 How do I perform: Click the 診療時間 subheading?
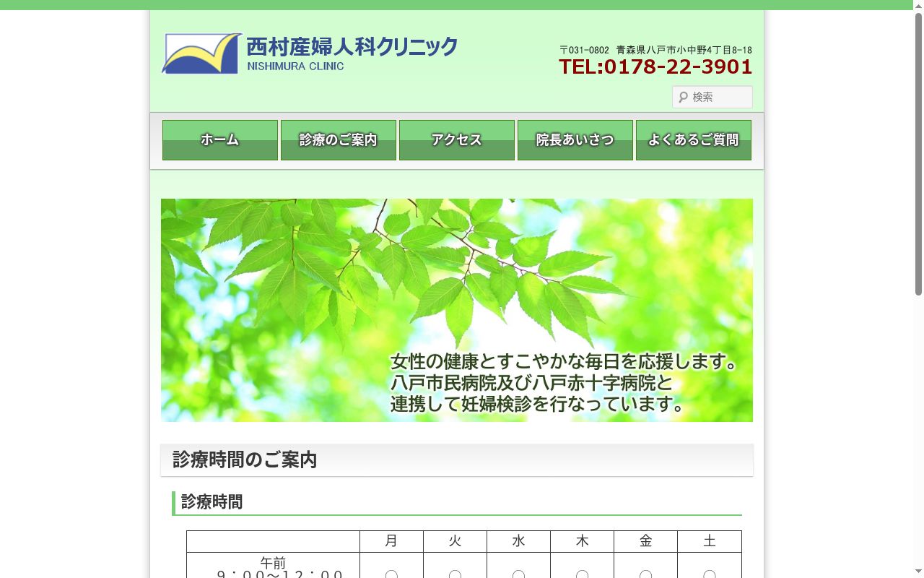point(212,502)
